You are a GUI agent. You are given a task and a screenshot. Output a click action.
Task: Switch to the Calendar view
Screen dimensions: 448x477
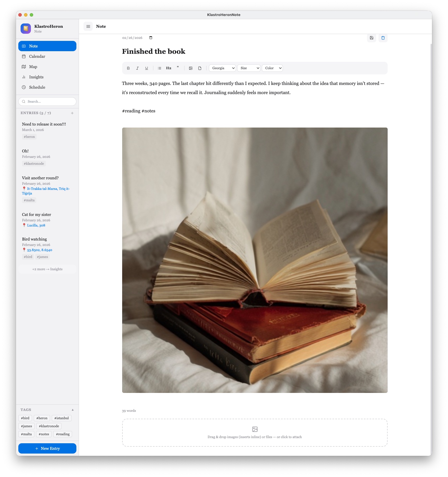pyautogui.click(x=37, y=56)
